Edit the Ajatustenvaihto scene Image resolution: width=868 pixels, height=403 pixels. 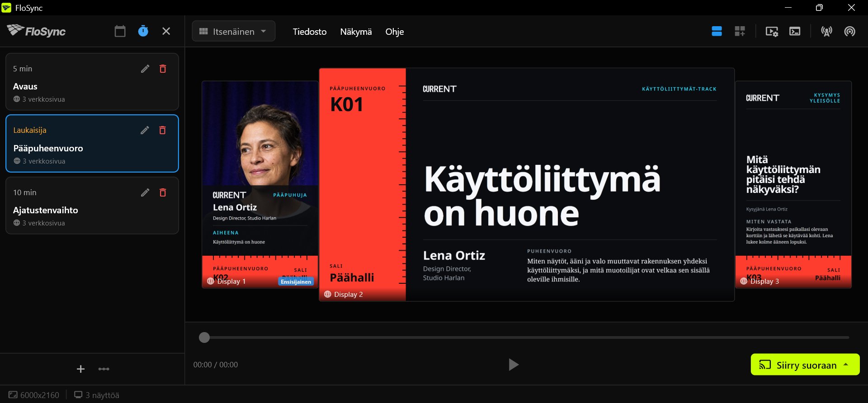coord(145,192)
